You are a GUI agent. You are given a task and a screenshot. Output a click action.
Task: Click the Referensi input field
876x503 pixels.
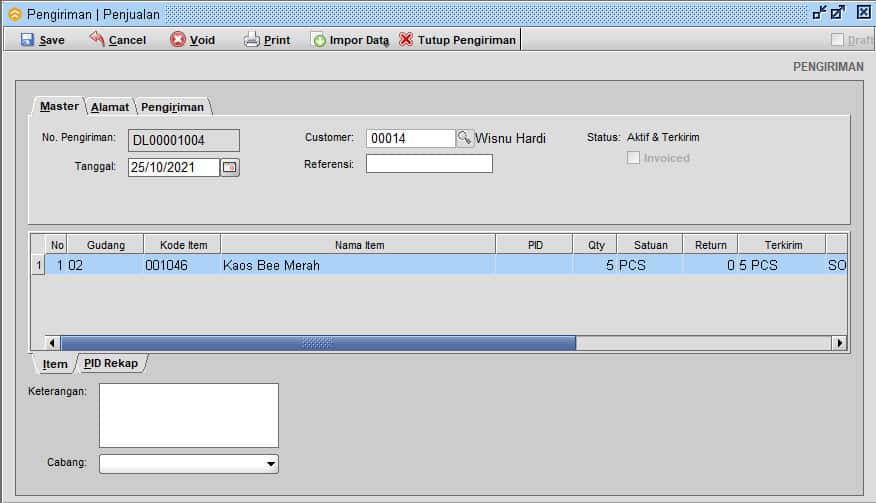(x=429, y=164)
